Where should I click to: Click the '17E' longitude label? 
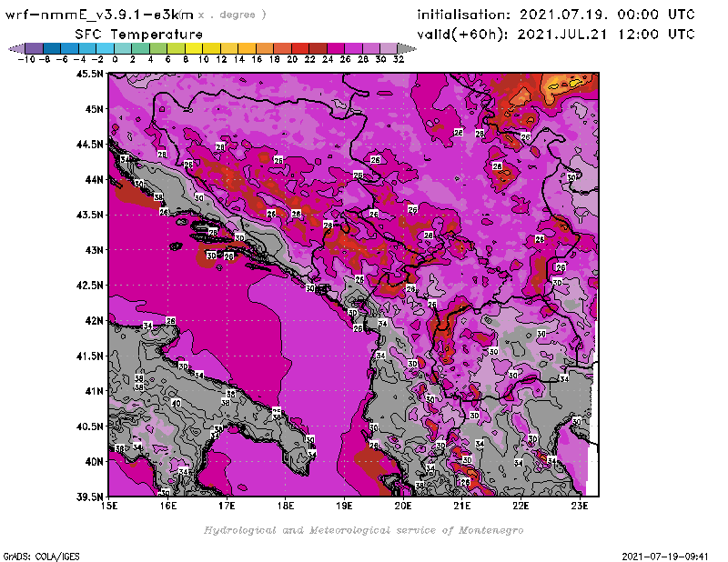(227, 506)
